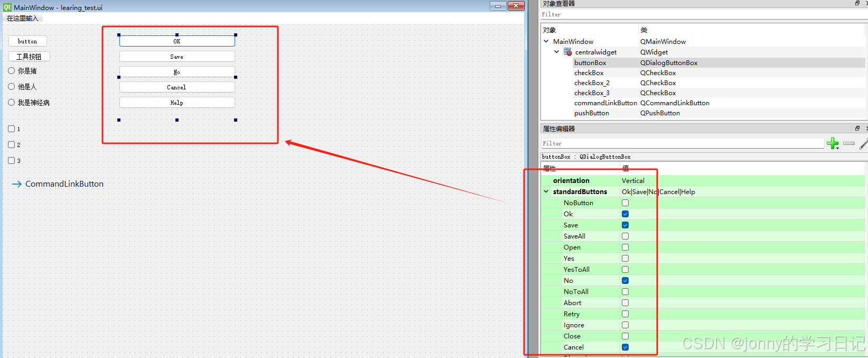
Task: Tick the form checkbox labeled 3
Action: (x=11, y=160)
